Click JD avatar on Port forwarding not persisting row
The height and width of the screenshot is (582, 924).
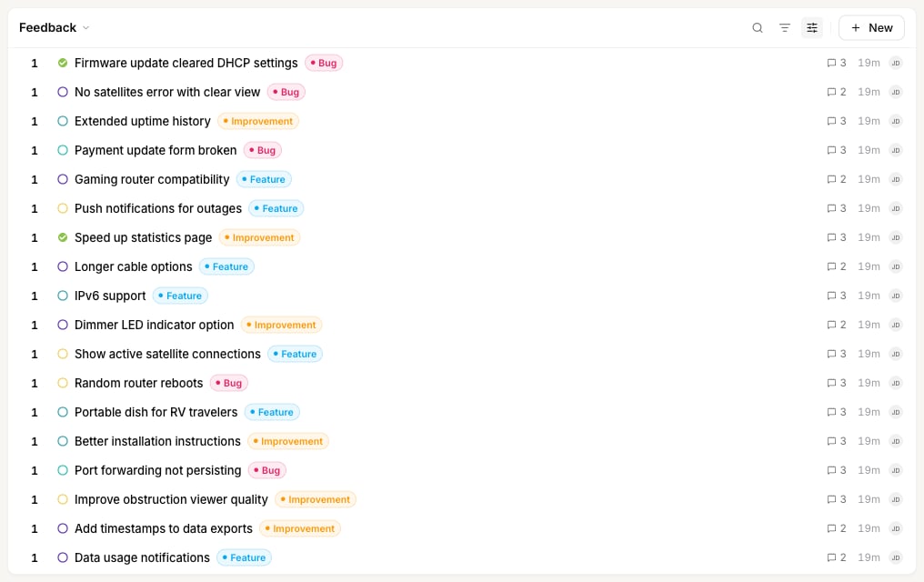(896, 471)
